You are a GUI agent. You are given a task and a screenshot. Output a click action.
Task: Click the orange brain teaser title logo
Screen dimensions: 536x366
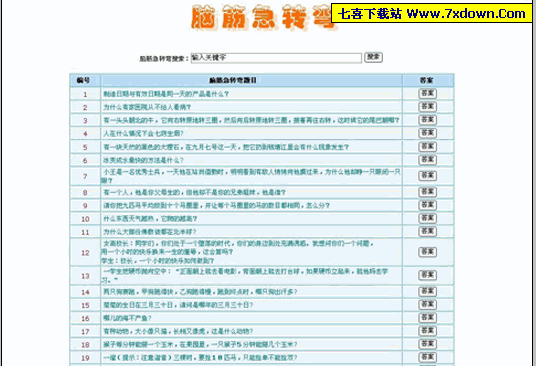[x=262, y=17]
